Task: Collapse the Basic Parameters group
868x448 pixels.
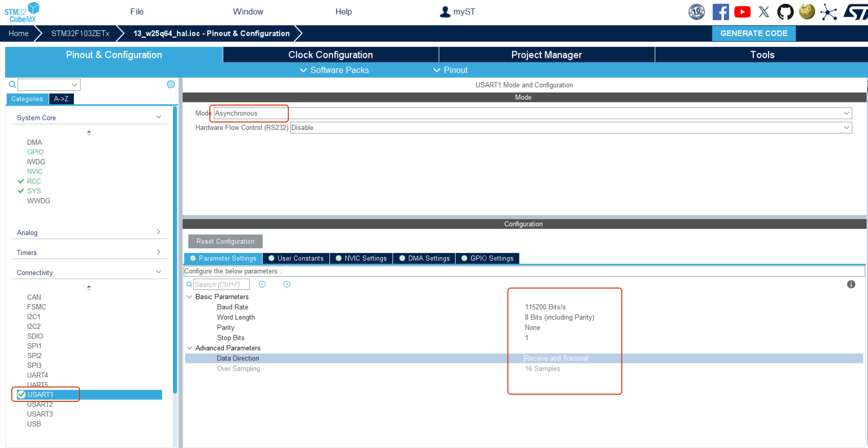Action: (189, 297)
